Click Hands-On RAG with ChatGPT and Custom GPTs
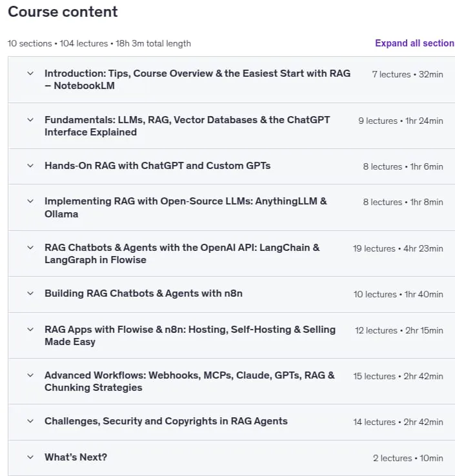 click(x=157, y=166)
